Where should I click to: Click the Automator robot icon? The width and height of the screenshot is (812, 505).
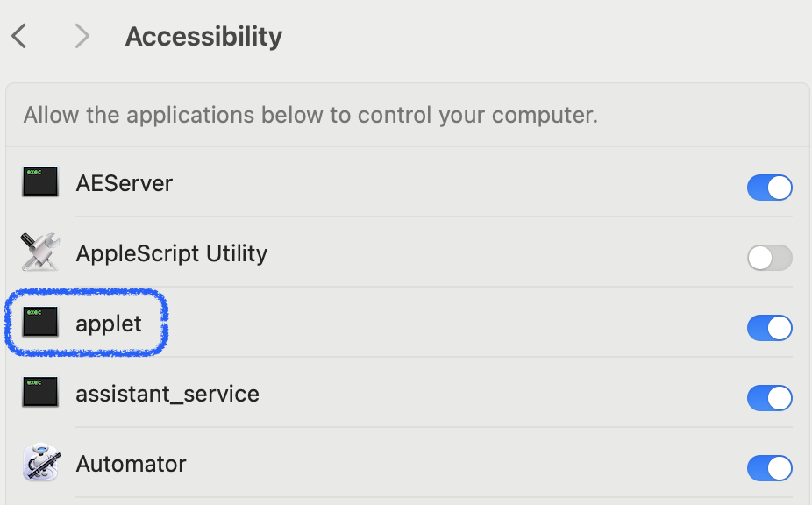point(41,463)
